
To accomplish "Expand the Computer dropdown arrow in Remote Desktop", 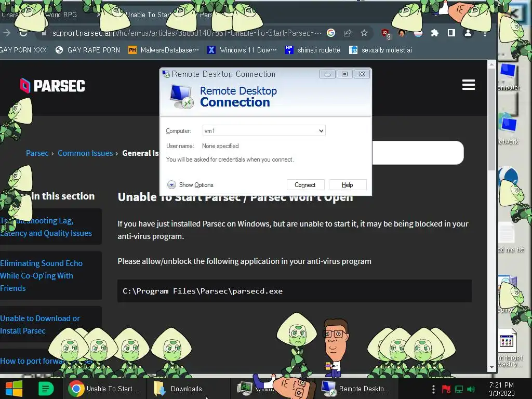I will click(321, 131).
